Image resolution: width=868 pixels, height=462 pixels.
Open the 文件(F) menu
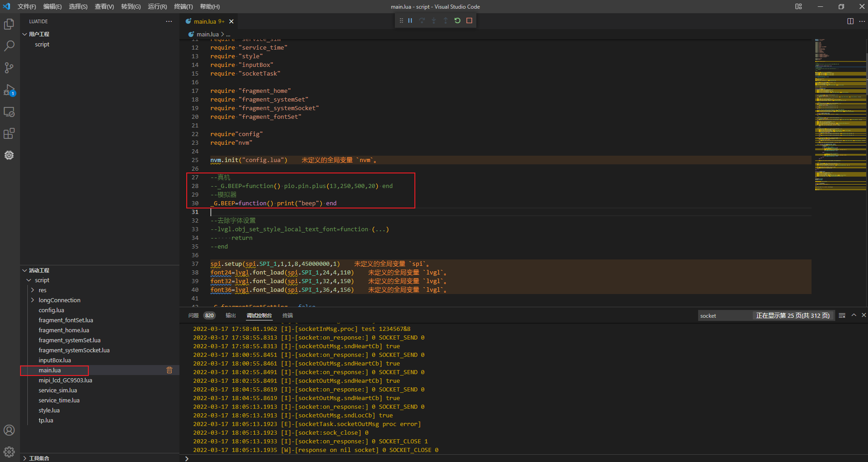(27, 6)
